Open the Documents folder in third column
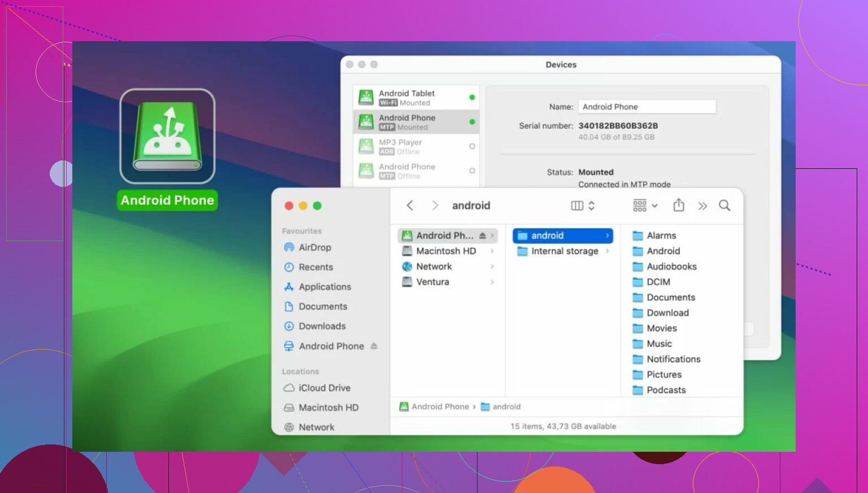 pyautogui.click(x=664, y=298)
